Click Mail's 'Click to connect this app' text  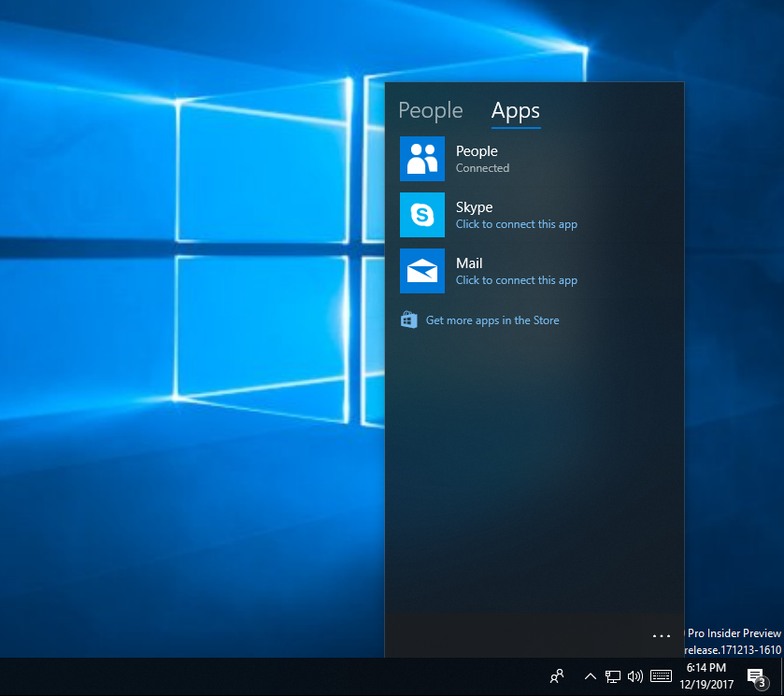click(516, 280)
